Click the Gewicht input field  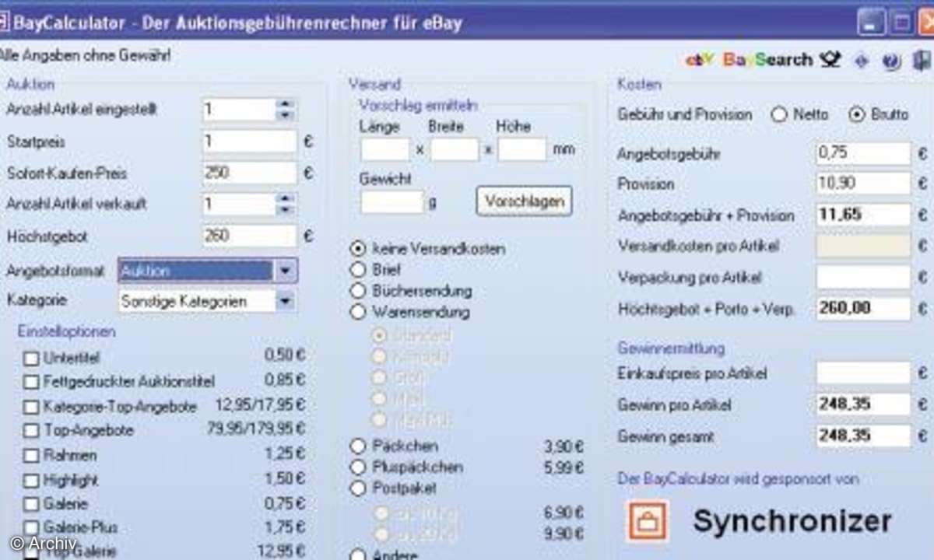[x=392, y=201]
